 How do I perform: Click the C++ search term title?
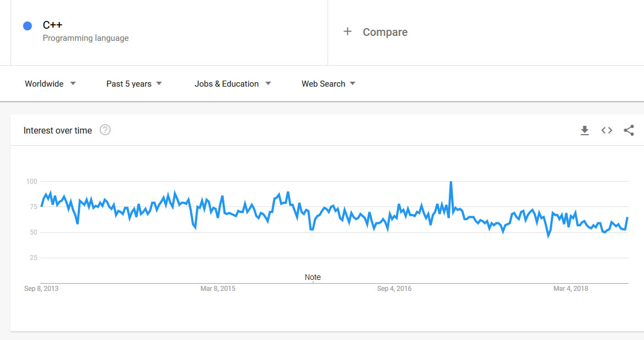52,25
